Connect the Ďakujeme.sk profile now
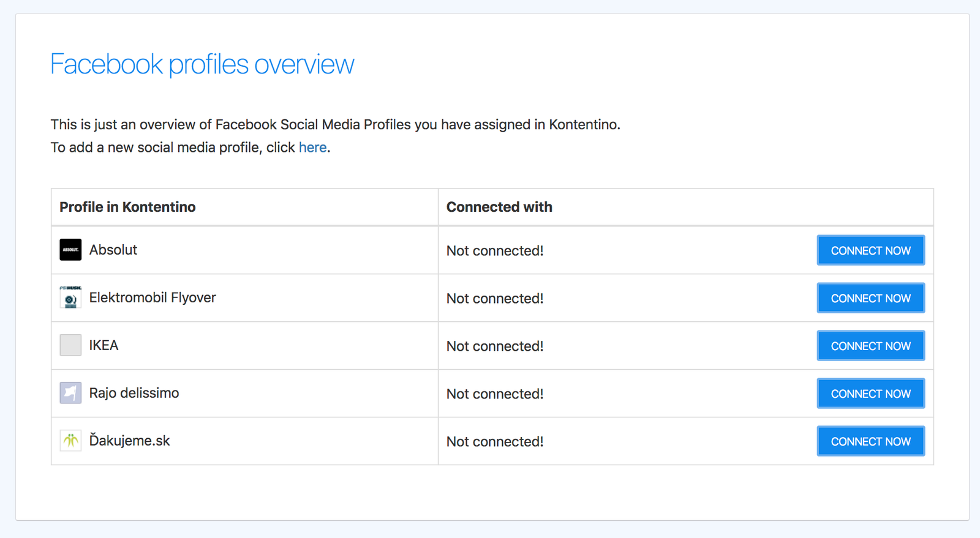 870,441
